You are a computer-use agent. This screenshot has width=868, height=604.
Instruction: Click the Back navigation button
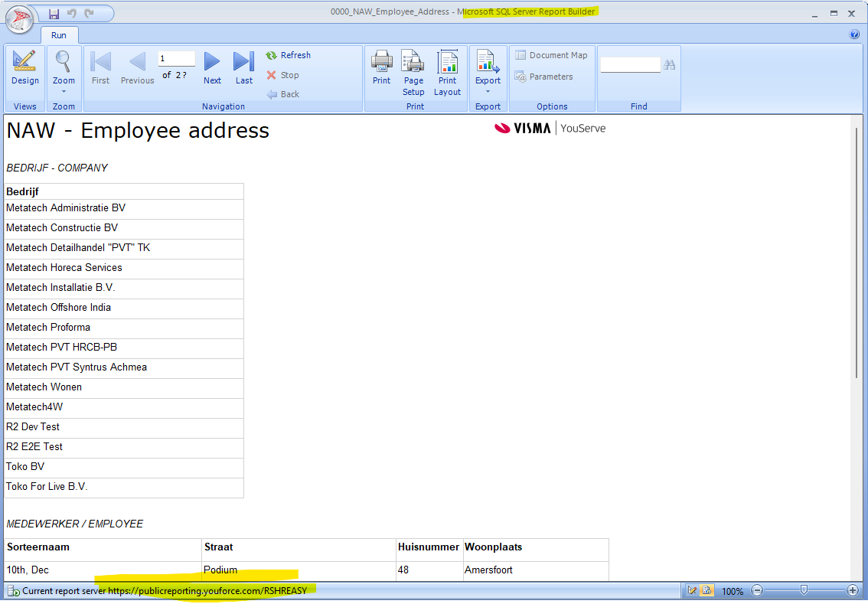coord(283,94)
